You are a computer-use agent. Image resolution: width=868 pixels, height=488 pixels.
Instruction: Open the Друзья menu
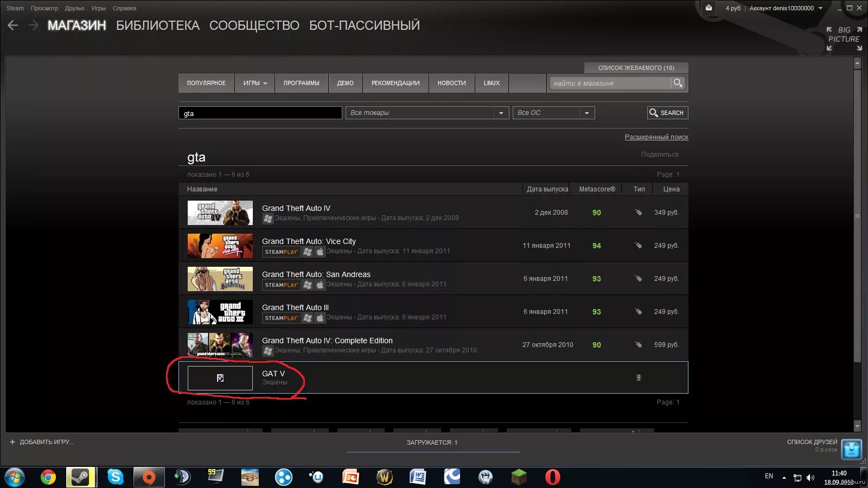[74, 8]
